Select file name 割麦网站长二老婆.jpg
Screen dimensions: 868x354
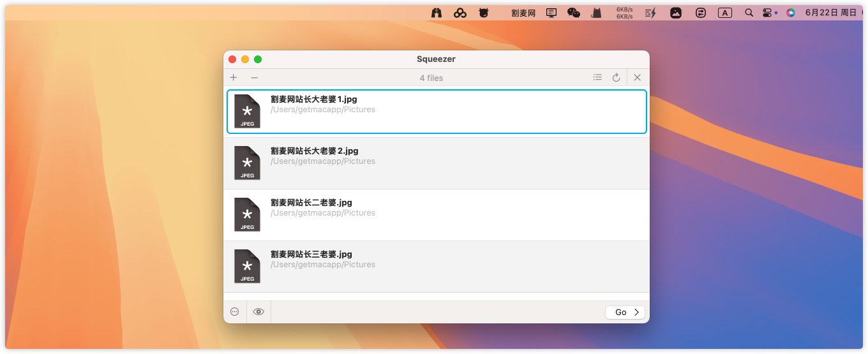pos(311,203)
